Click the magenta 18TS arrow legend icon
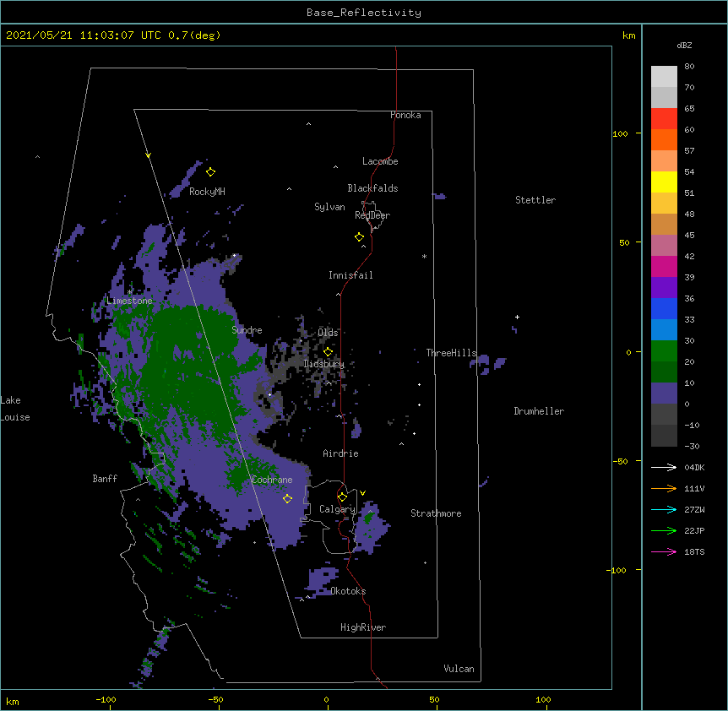This screenshot has width=728, height=711. pos(664,551)
